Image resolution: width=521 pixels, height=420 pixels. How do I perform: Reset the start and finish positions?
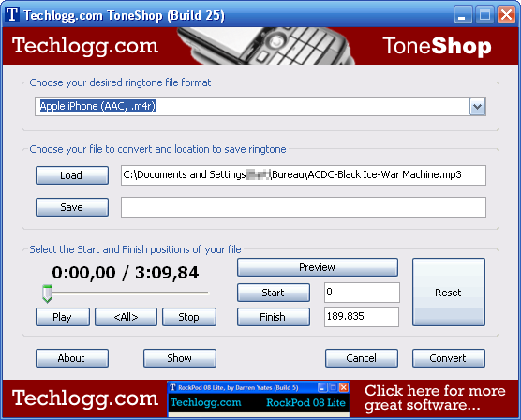[449, 292]
